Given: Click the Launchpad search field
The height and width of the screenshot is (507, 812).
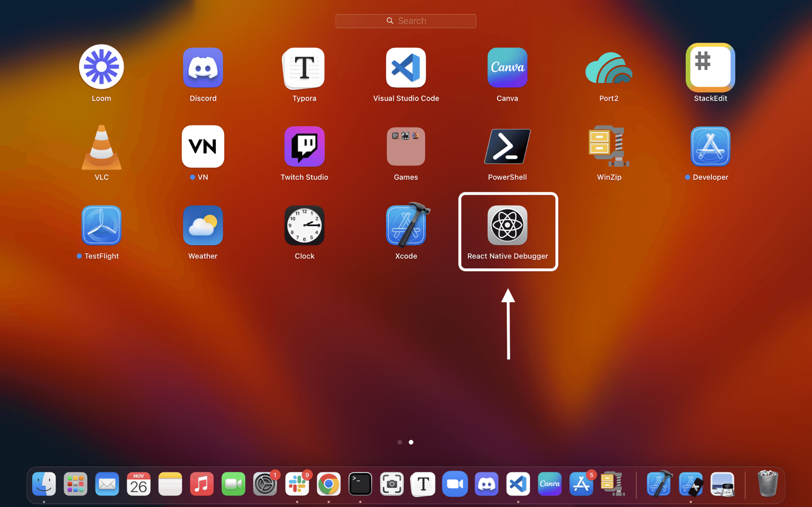Looking at the screenshot, I should point(406,21).
